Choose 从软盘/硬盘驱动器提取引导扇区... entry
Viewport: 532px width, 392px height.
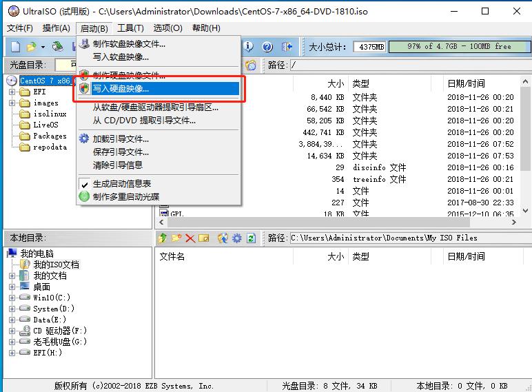click(x=158, y=107)
